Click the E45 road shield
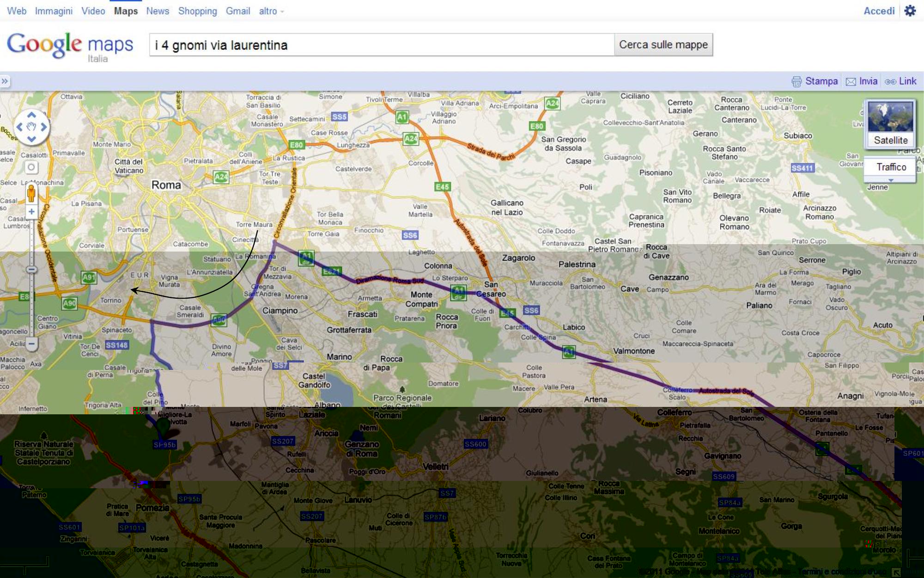Viewport: 924px width, 578px height. click(x=442, y=187)
